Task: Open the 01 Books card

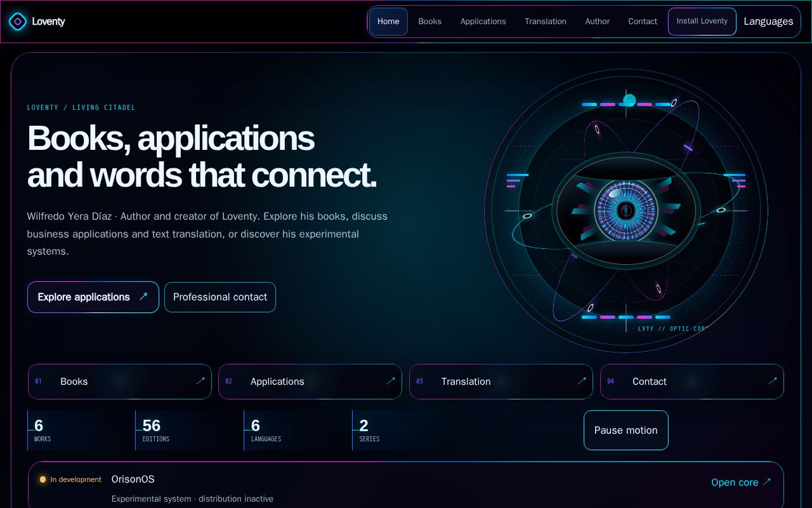Action: [120, 382]
